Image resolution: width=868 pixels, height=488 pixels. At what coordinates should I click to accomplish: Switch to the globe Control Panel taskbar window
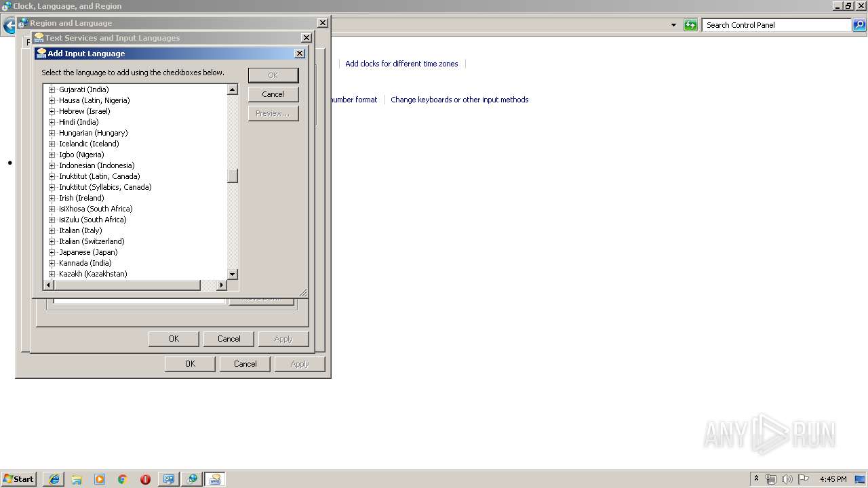192,479
